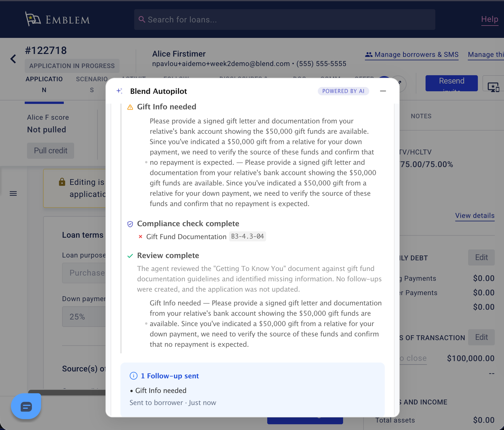Open Manage borrowers & SMS link
504x430 pixels.
pos(412,55)
